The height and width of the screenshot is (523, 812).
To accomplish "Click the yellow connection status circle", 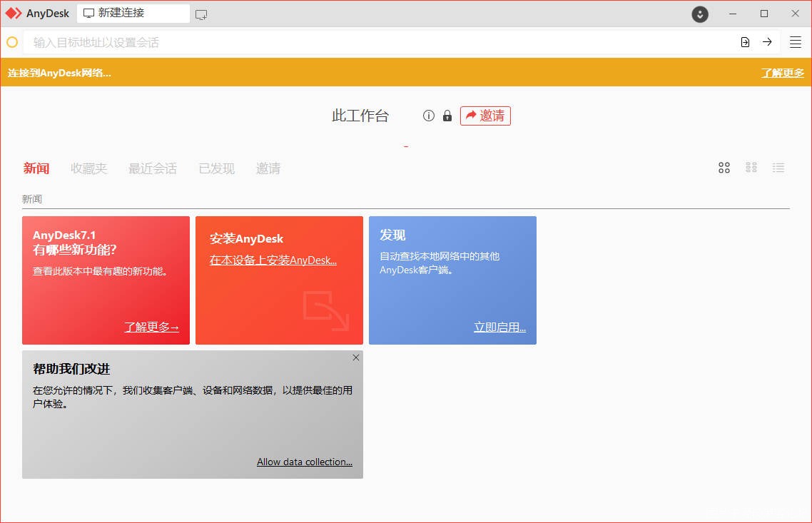I will coord(12,43).
